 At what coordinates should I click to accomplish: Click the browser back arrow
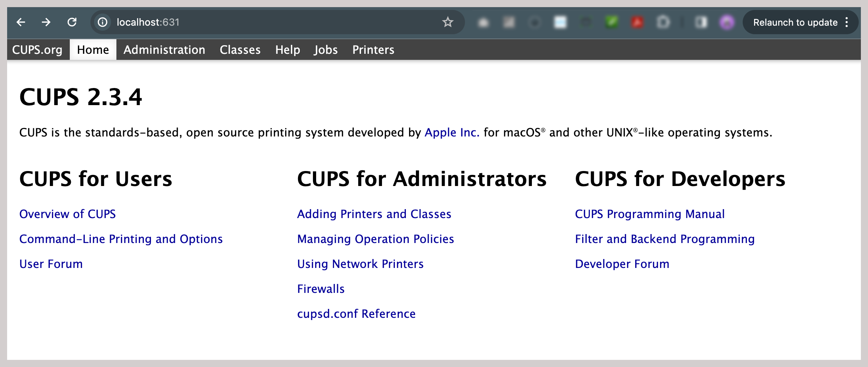[x=21, y=22]
